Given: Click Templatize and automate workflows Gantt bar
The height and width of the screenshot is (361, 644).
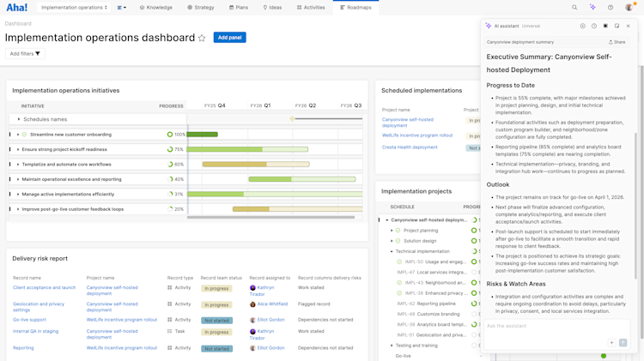Looking at the screenshot, I should coord(256,165).
